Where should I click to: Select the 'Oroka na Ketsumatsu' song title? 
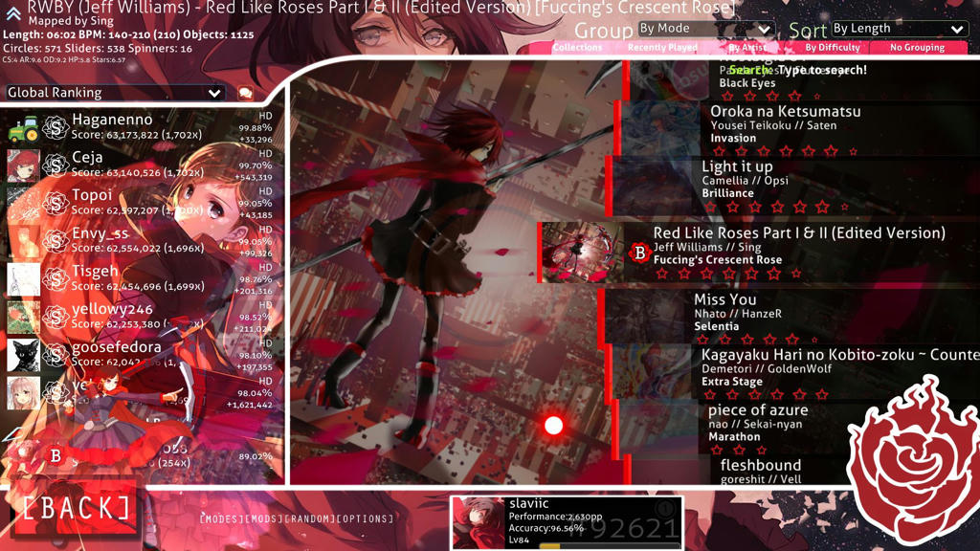[786, 112]
